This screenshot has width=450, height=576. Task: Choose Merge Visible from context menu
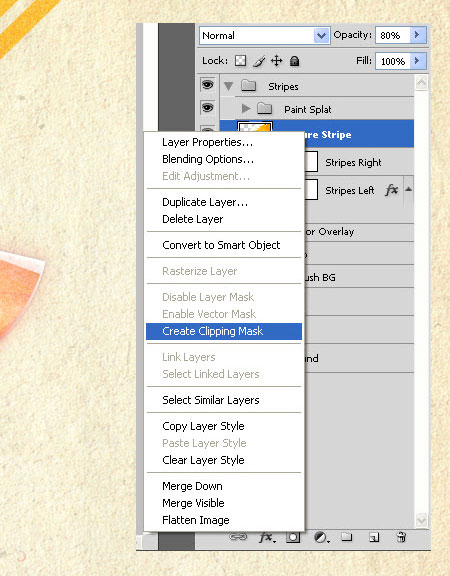coord(224,503)
